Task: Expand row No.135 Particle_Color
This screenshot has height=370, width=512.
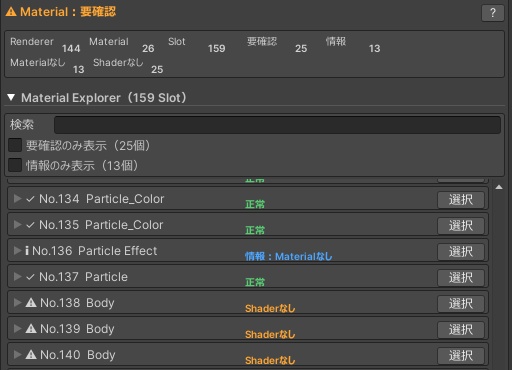Action: click(17, 225)
